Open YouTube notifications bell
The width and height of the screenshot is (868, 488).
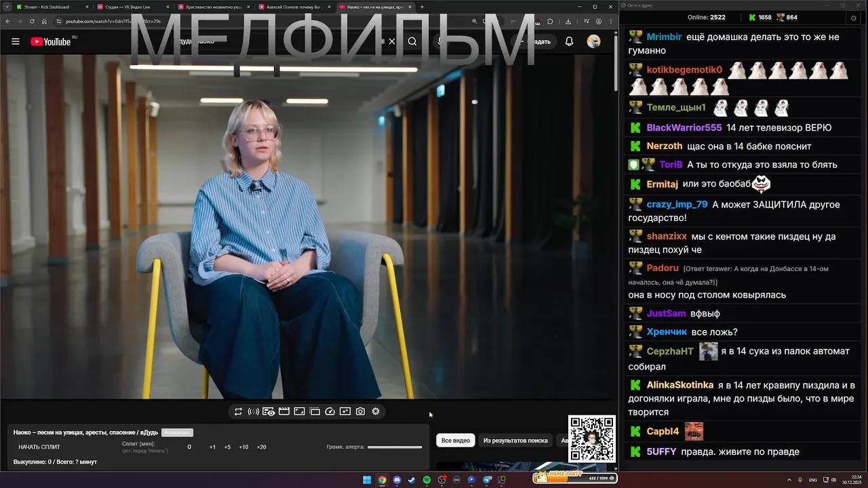570,41
